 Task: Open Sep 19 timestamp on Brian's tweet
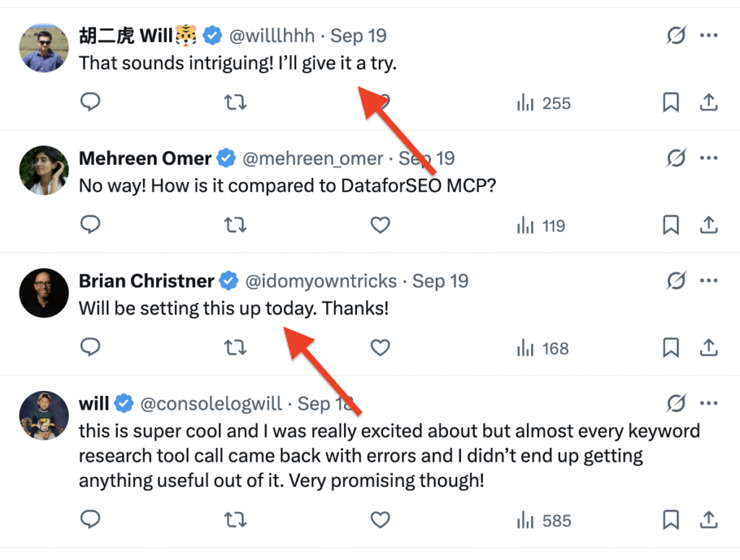440,280
